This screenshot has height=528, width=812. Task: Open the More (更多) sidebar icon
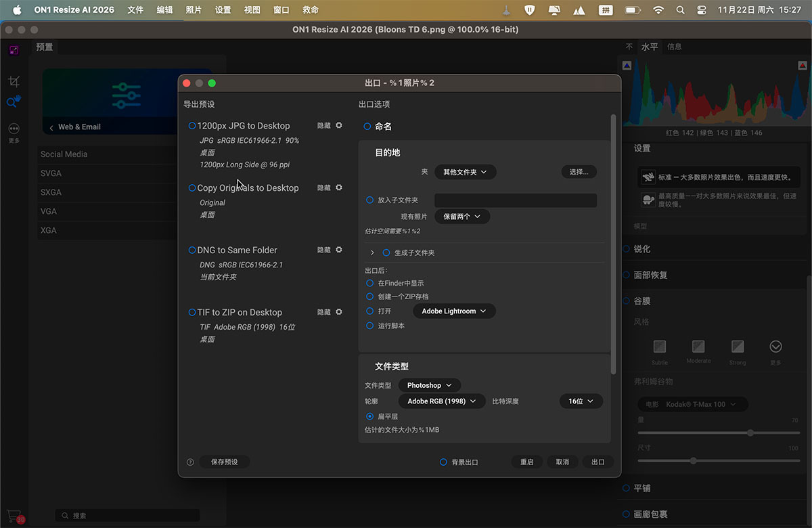[14, 129]
